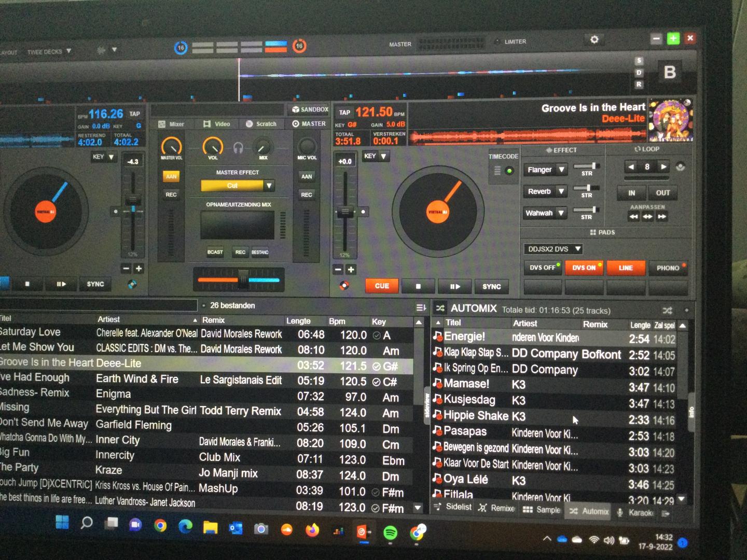Screen dimensions: 747x560
Task: Open File Explorer from the taskbar
Action: tap(210, 527)
